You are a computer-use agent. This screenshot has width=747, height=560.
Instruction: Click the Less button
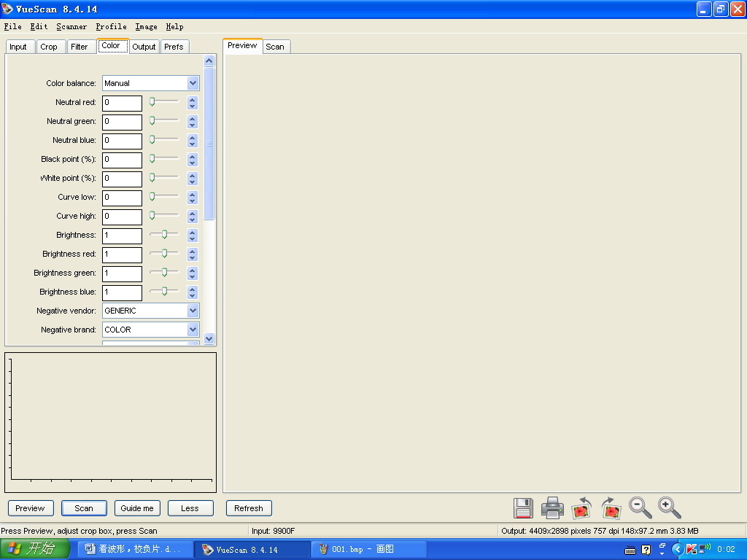point(190,508)
